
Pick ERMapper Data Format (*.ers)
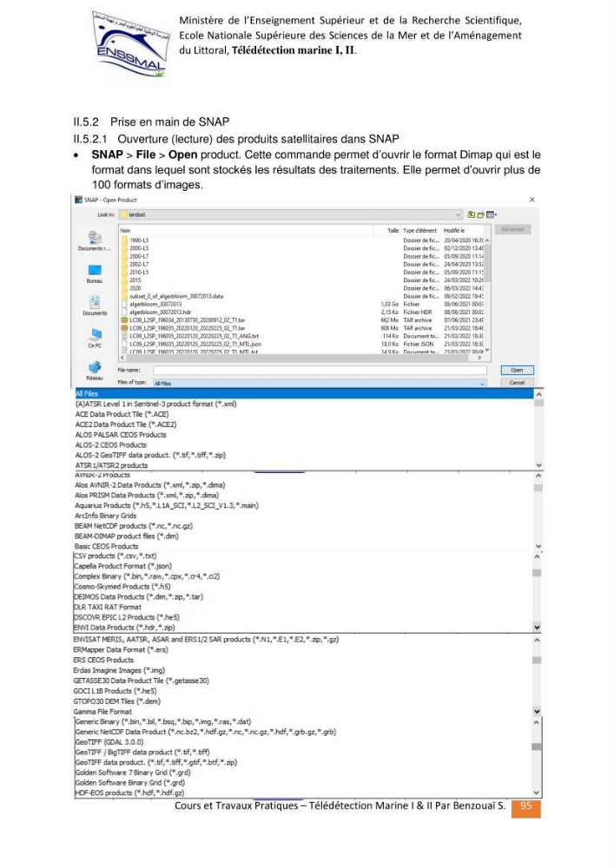pyautogui.click(x=120, y=650)
